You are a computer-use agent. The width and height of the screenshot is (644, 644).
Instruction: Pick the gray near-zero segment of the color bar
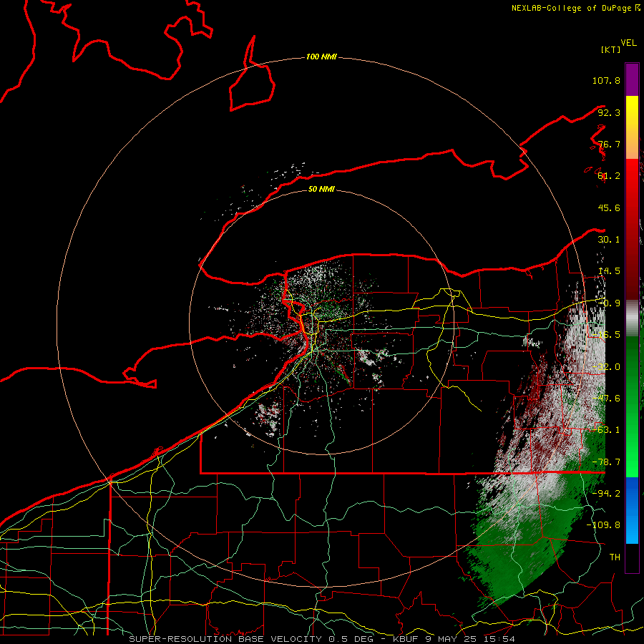click(x=632, y=318)
